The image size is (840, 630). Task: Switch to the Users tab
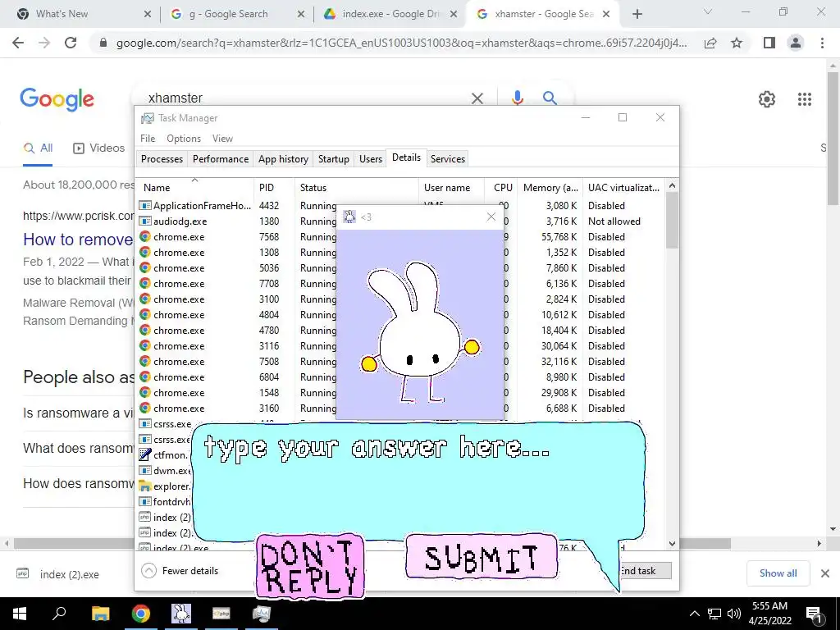371,159
